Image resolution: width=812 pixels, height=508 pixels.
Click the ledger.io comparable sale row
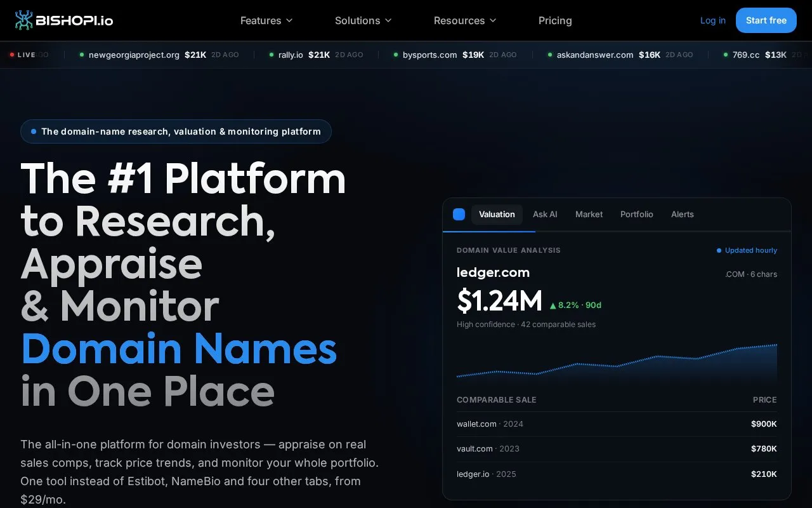click(617, 474)
